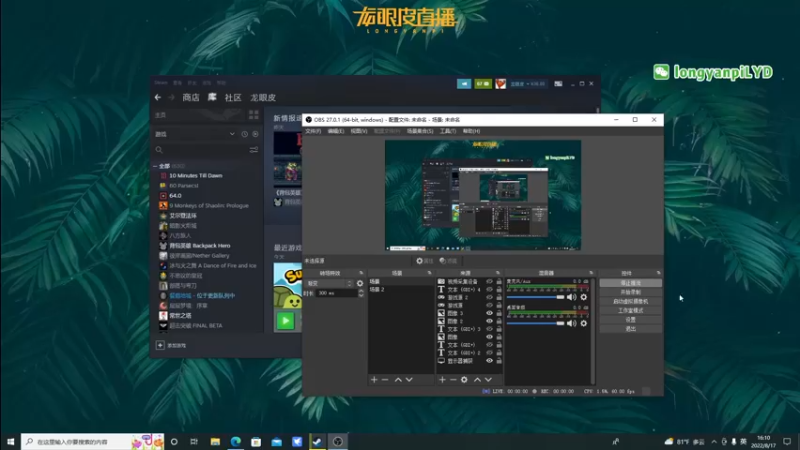The width and height of the screenshot is (800, 450).
Task: Undock the Scenes panel
Action: (x=430, y=273)
